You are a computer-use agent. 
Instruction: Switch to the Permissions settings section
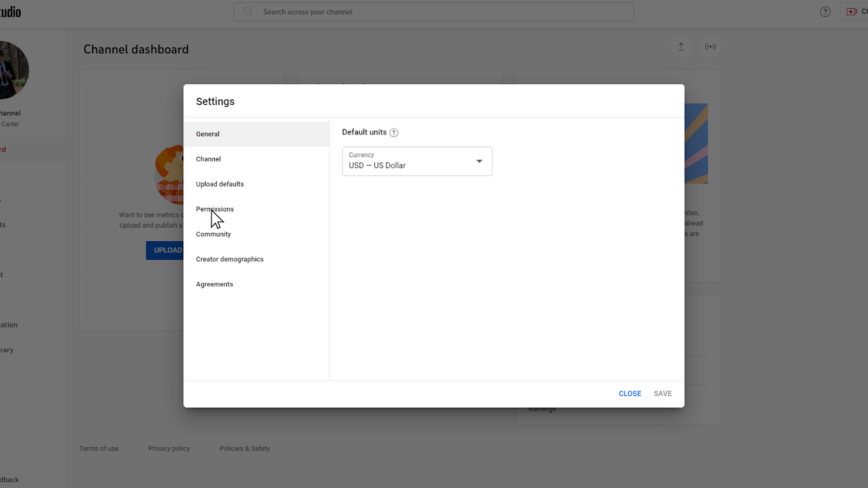click(x=215, y=209)
